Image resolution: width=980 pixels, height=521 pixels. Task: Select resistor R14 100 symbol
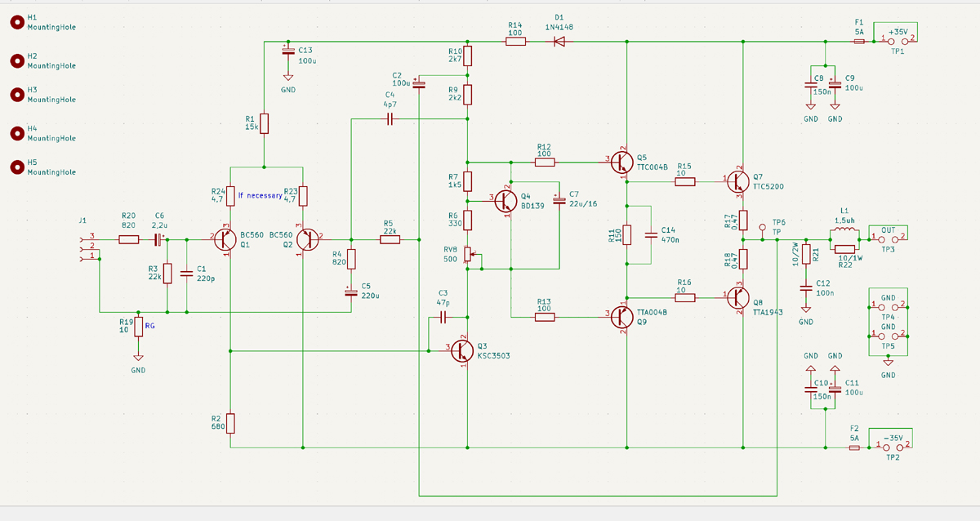click(515, 41)
